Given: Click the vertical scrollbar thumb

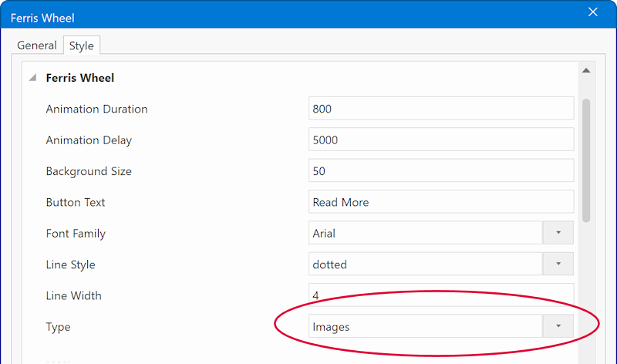Looking at the screenshot, I should point(586,158).
